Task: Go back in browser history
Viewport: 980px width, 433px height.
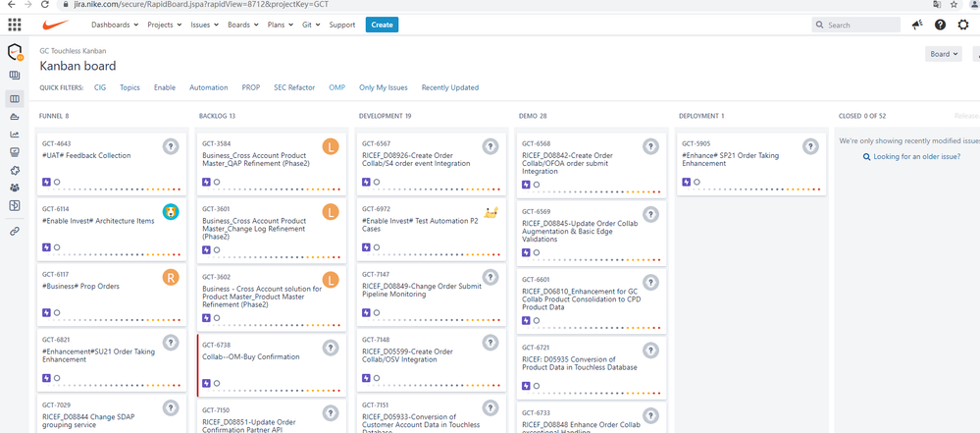Action: tap(10, 4)
